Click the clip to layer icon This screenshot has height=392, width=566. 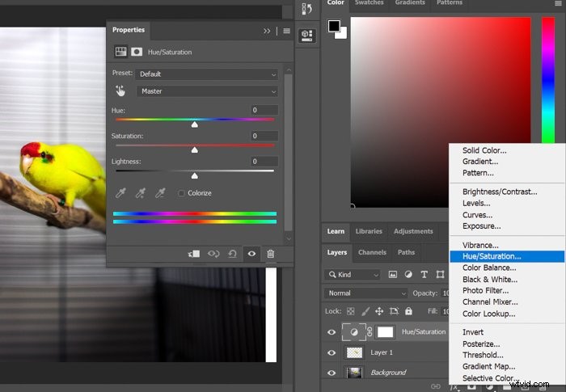point(194,254)
